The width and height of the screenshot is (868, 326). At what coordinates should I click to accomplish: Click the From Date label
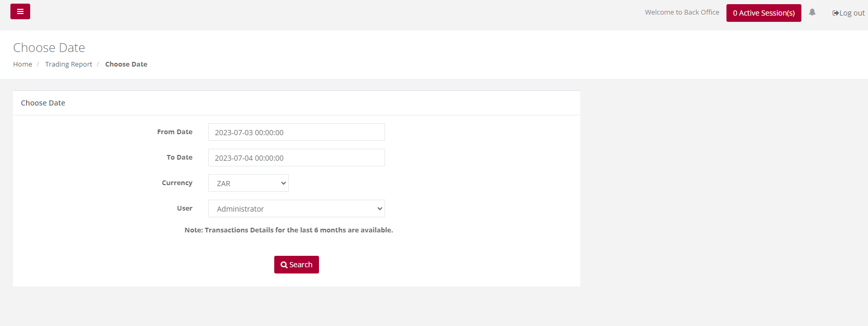pos(175,132)
